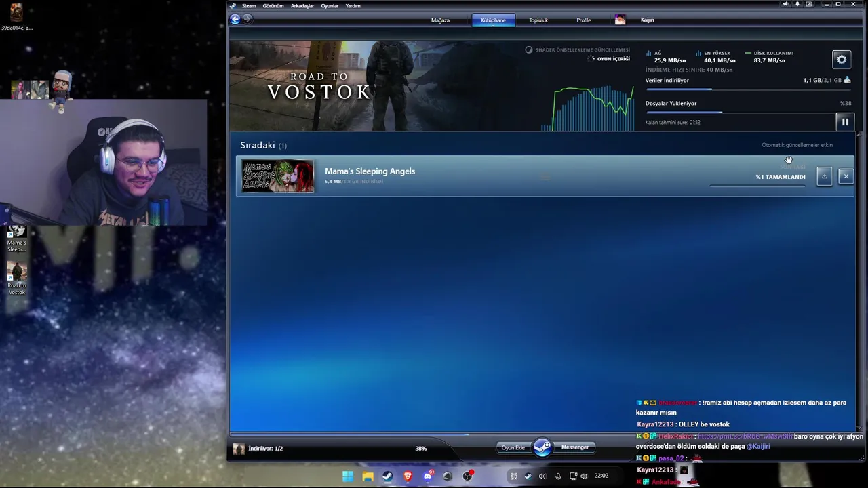Open Kajiiri profile avatar in navigation bar

[x=620, y=20]
